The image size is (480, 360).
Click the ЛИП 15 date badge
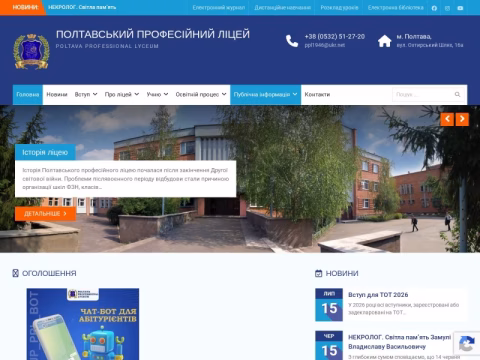tap(329, 305)
